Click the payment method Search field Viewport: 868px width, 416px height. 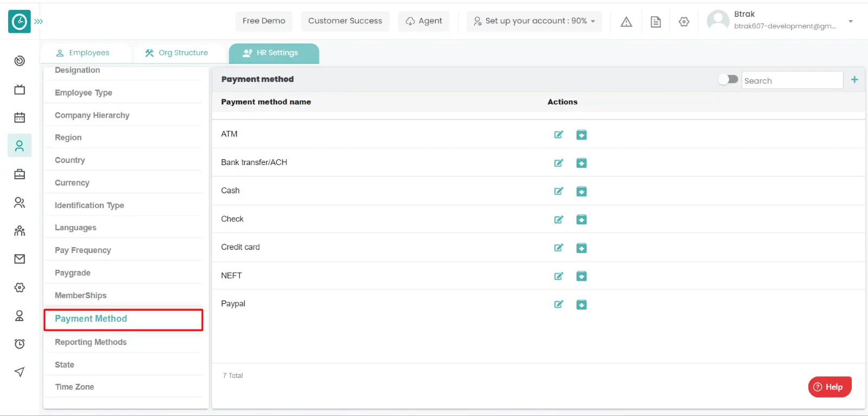tap(792, 80)
